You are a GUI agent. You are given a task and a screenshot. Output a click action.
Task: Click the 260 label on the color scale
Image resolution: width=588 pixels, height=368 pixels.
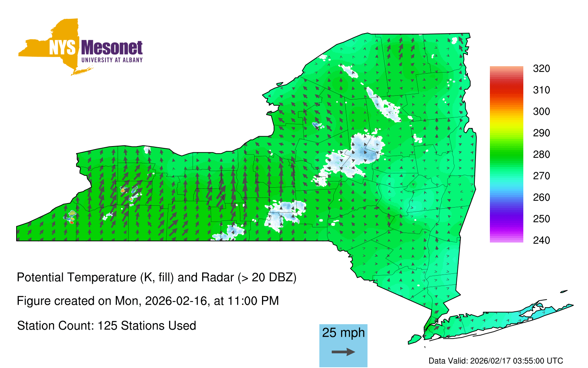point(541,198)
